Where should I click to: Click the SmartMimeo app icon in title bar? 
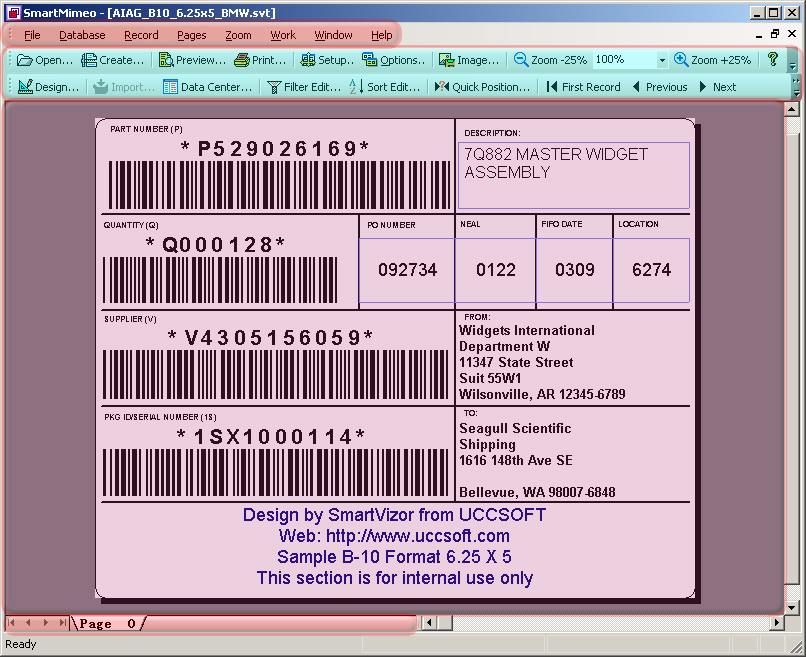click(x=14, y=12)
